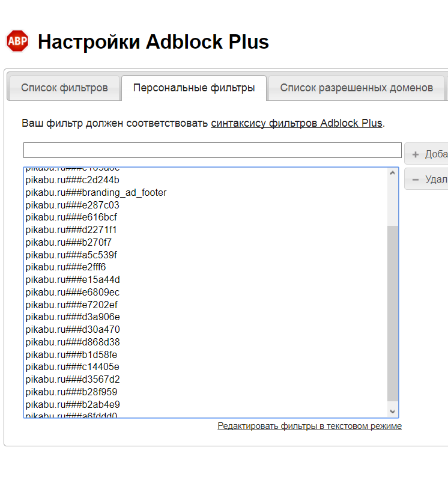Screen dimensions: 448x492
Task: Select the pikabu.ru###branding_ad_footer filter
Action: pyautogui.click(x=96, y=192)
